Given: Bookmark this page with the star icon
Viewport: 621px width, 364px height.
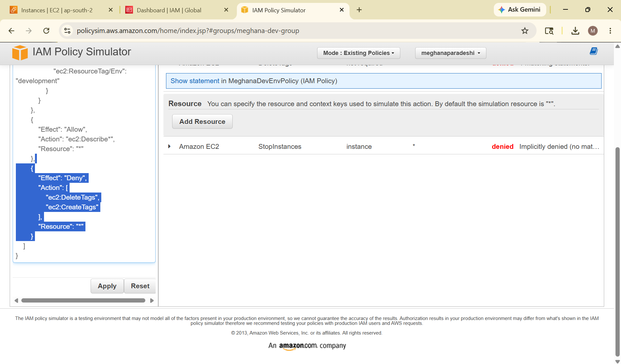Looking at the screenshot, I should point(525,31).
